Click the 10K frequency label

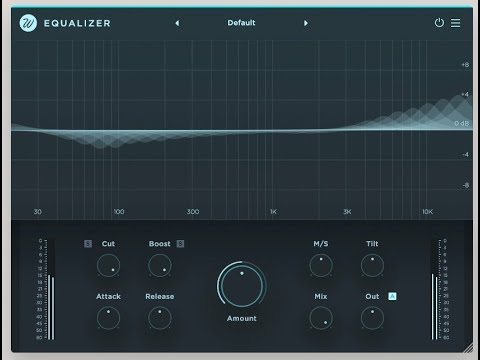point(428,212)
